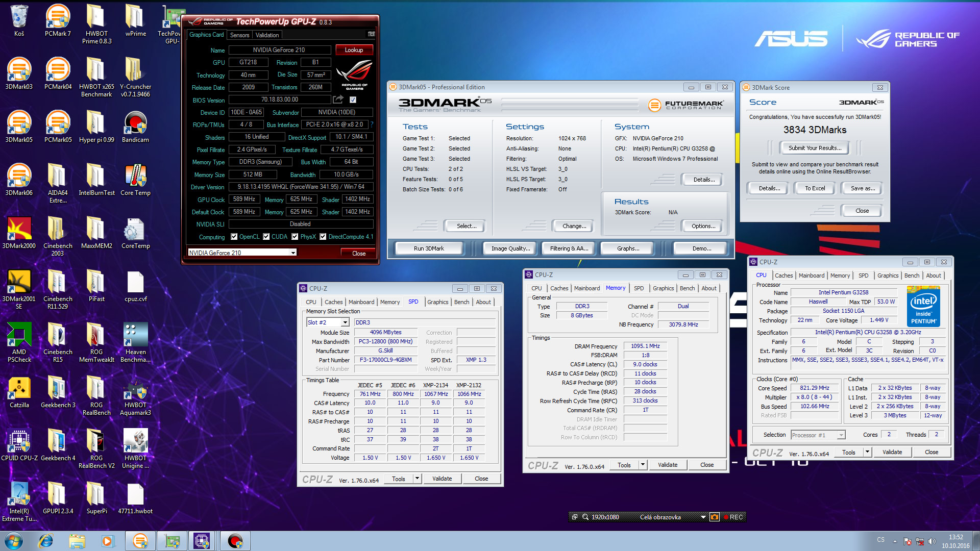Toggle the CUDA checkbox in GPU-Z
Viewport: 980px width, 551px height.
[x=266, y=237]
